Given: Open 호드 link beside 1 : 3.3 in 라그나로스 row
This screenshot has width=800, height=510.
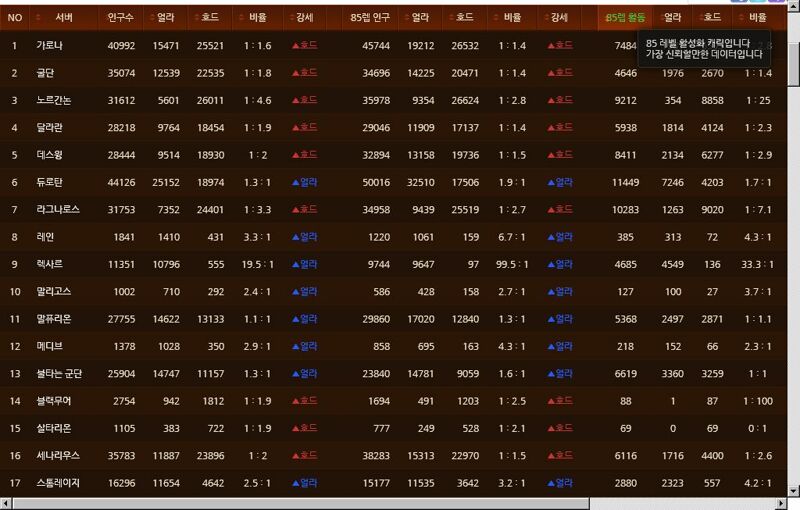Looking at the screenshot, I should (x=305, y=209).
